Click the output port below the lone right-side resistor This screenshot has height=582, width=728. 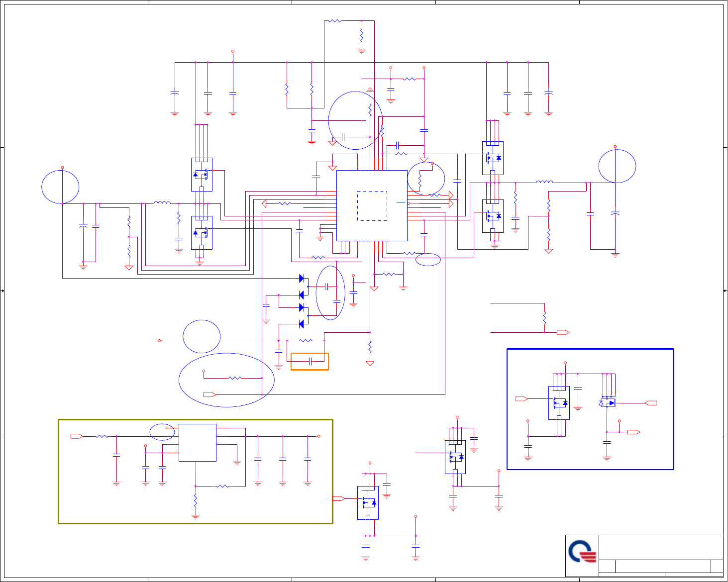[x=563, y=332]
